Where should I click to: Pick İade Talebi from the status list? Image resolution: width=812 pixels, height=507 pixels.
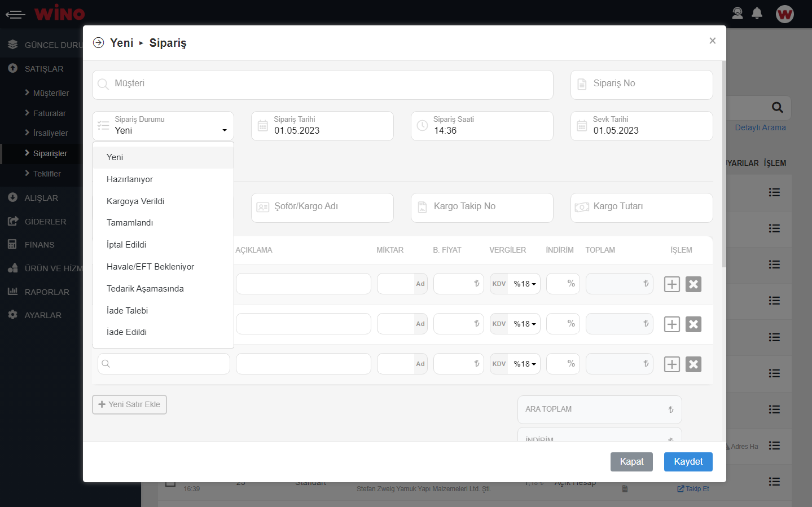tap(127, 311)
